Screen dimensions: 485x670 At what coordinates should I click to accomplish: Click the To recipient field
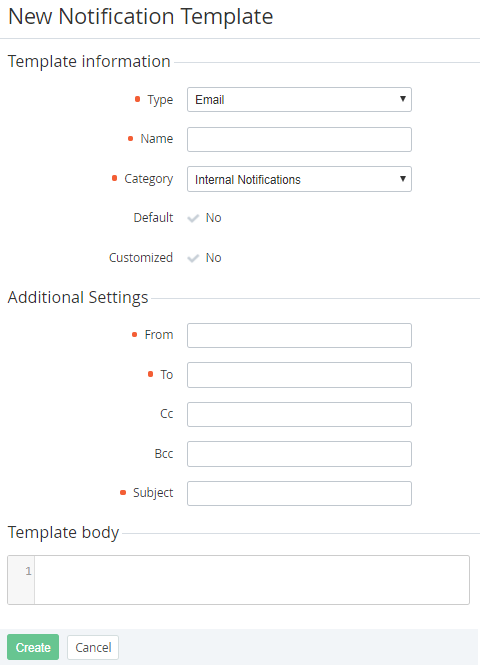299,375
